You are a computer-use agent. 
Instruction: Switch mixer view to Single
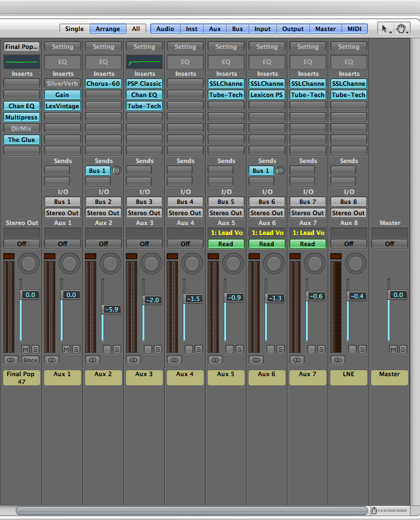pyautogui.click(x=75, y=29)
